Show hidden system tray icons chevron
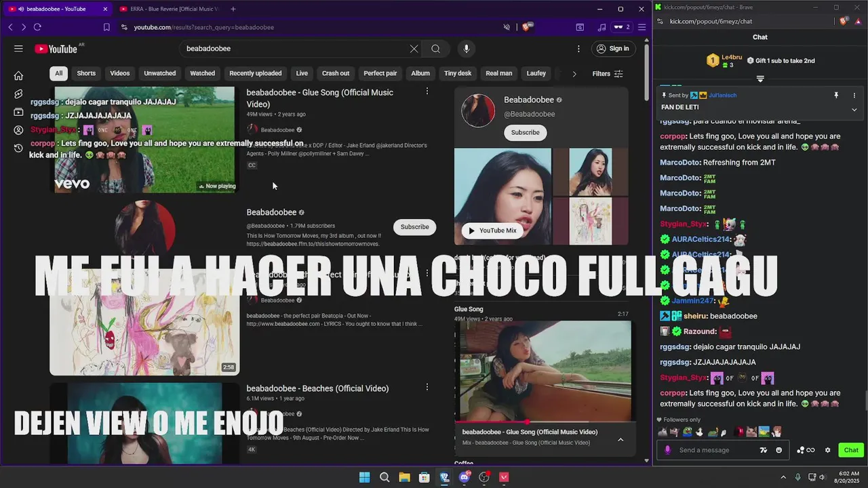The image size is (868, 488). 783,477
